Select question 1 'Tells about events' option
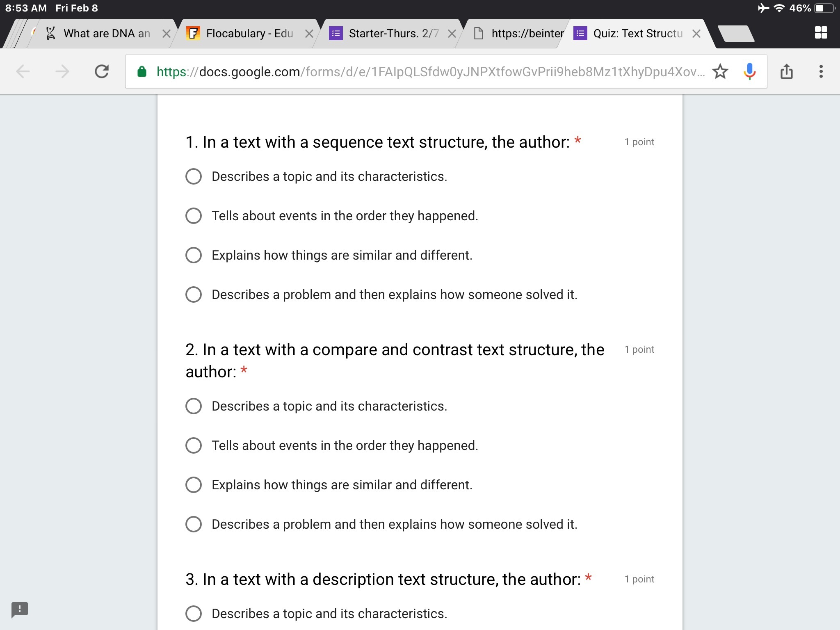 pos(194,216)
